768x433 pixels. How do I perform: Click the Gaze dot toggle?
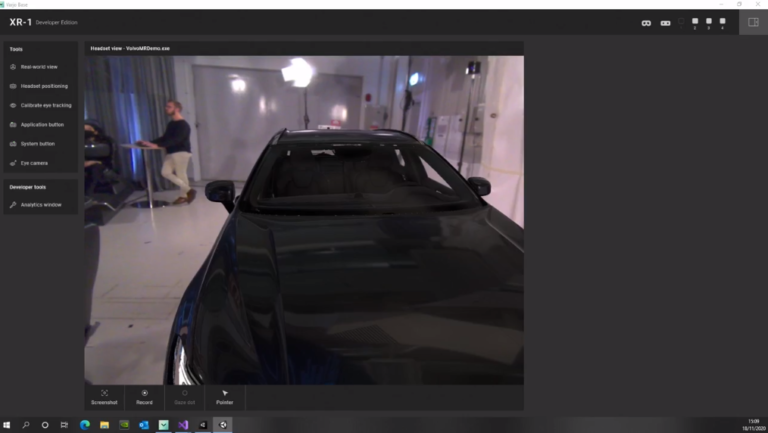(184, 397)
